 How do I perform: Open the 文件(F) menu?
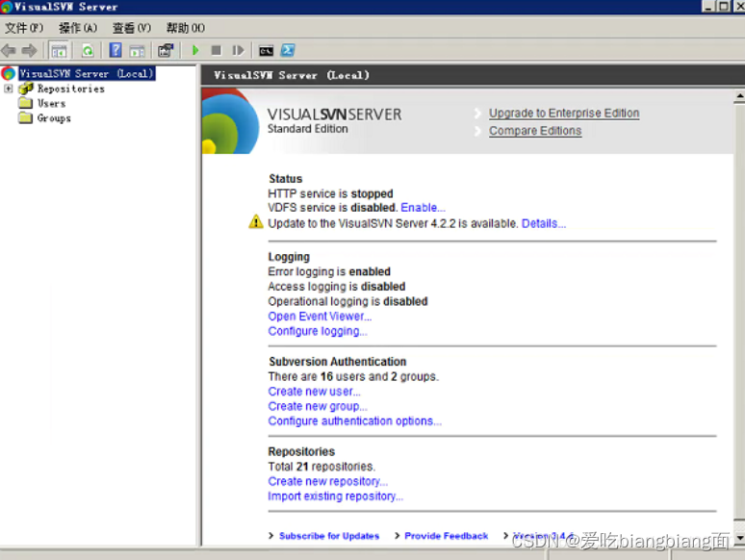click(x=24, y=28)
